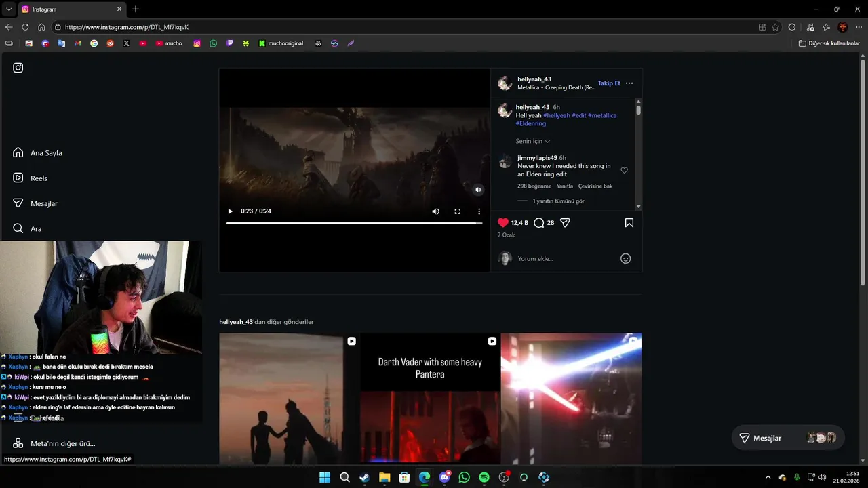This screenshot has width=868, height=488.
Task: Open the Gmail bookmark
Action: click(x=77, y=43)
